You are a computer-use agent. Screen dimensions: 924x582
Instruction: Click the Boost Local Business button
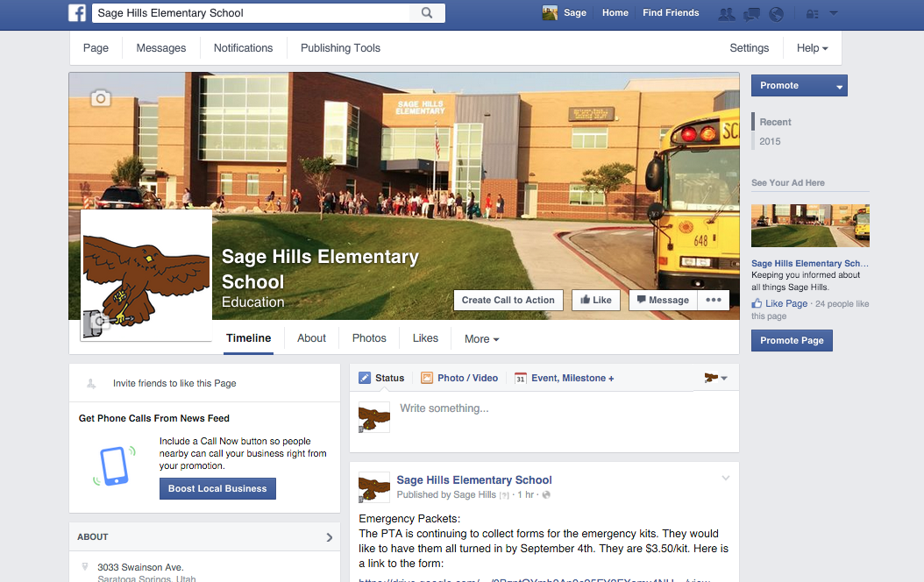pos(217,488)
